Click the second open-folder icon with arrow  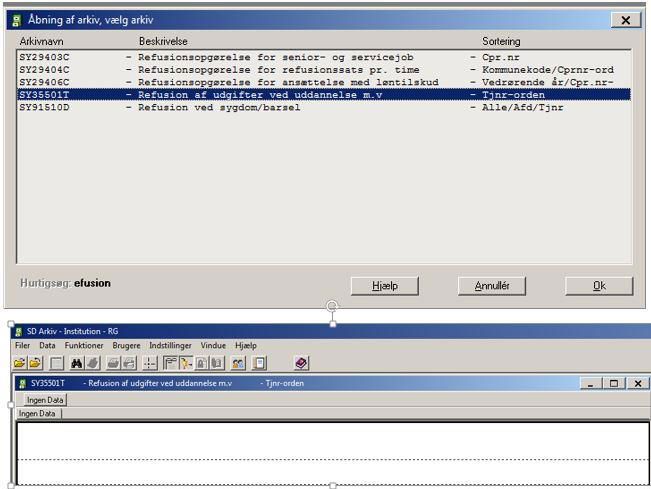pos(36,363)
